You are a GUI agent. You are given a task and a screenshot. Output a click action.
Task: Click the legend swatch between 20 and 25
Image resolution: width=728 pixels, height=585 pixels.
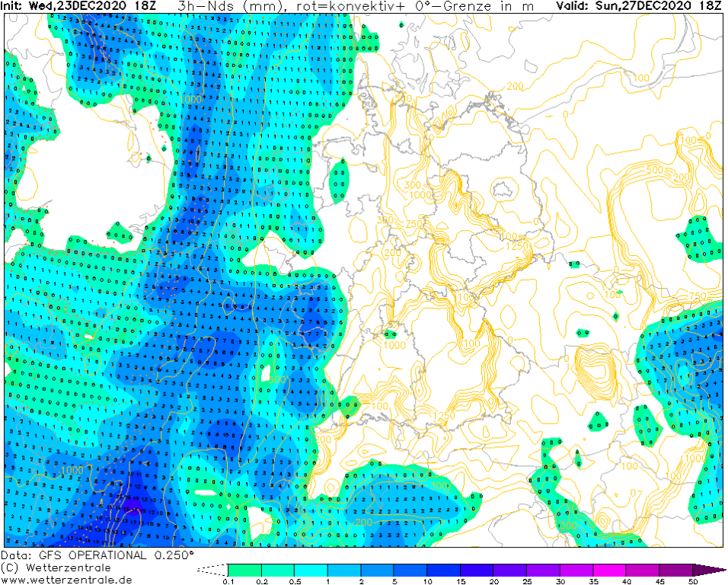tap(509, 569)
